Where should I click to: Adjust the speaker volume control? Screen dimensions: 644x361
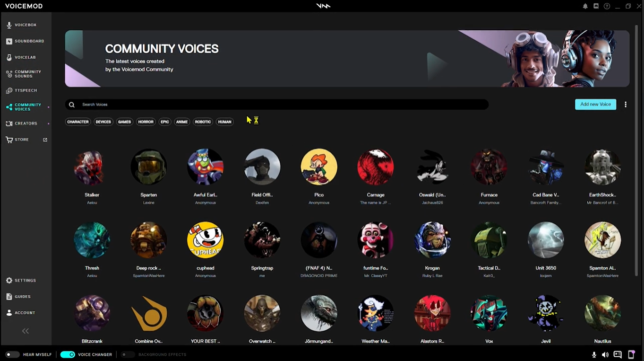tap(605, 354)
